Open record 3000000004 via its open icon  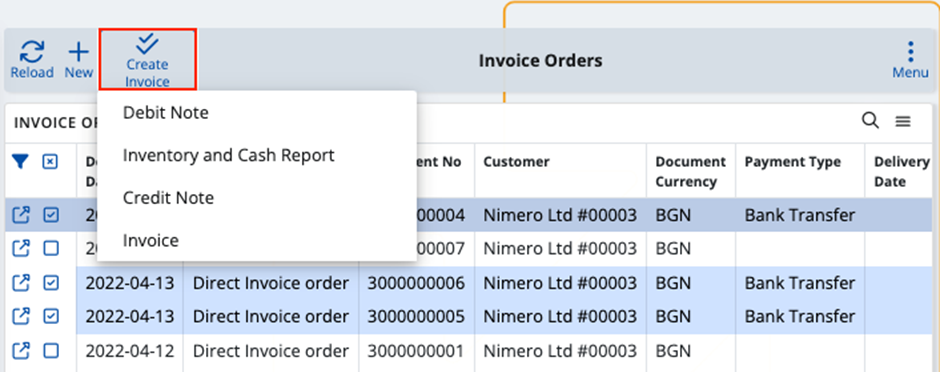tap(21, 215)
